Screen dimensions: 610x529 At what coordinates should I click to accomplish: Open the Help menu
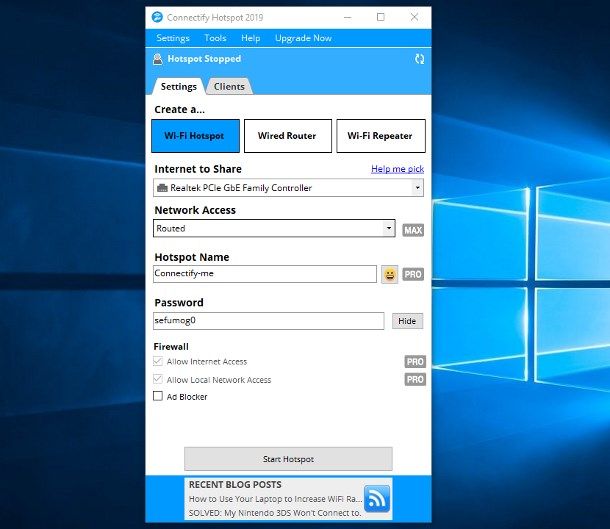[x=251, y=38]
